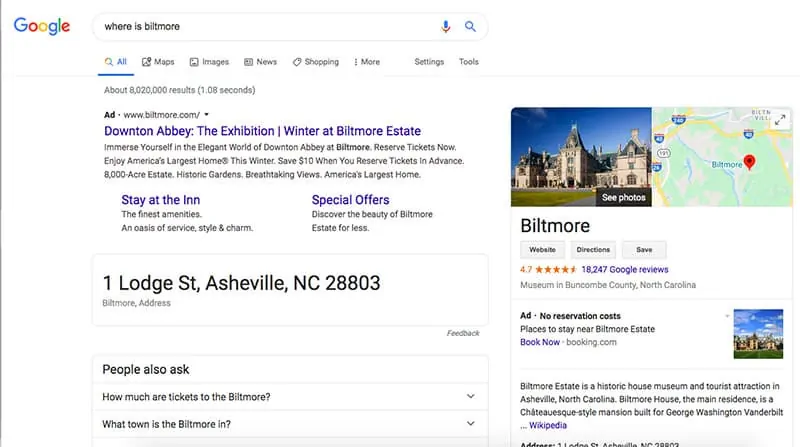Switch to the Shopping tab
This screenshot has height=447, width=800.
[316, 62]
